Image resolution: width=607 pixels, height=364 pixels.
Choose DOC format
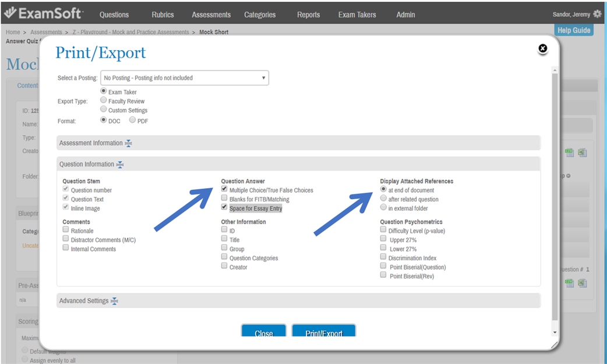click(103, 120)
